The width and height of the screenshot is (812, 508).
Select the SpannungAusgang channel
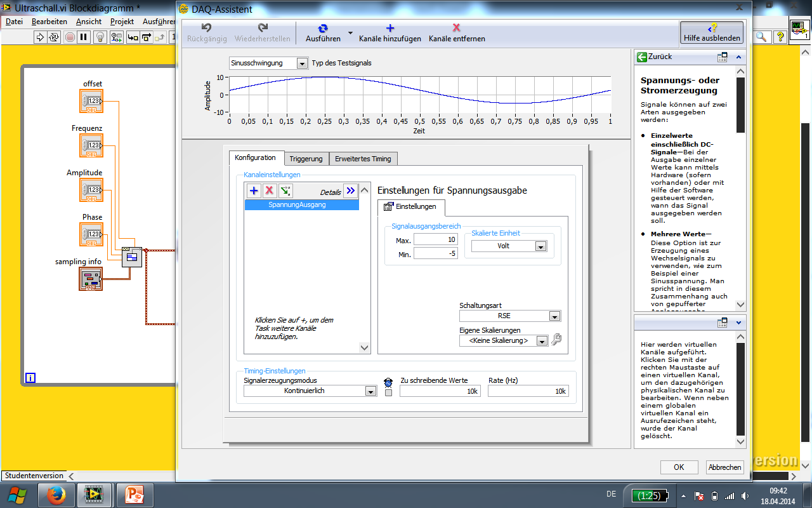click(x=302, y=205)
